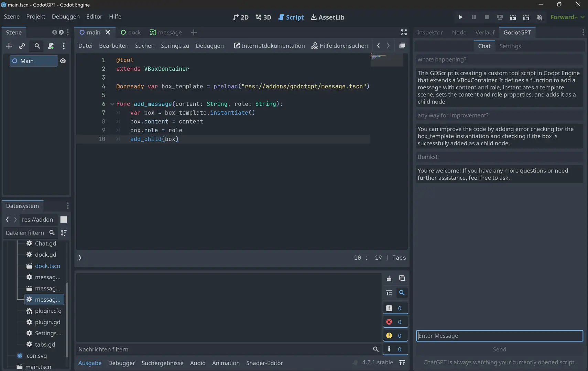Open the Hilfe menu
This screenshot has width=588, height=371.
click(115, 16)
